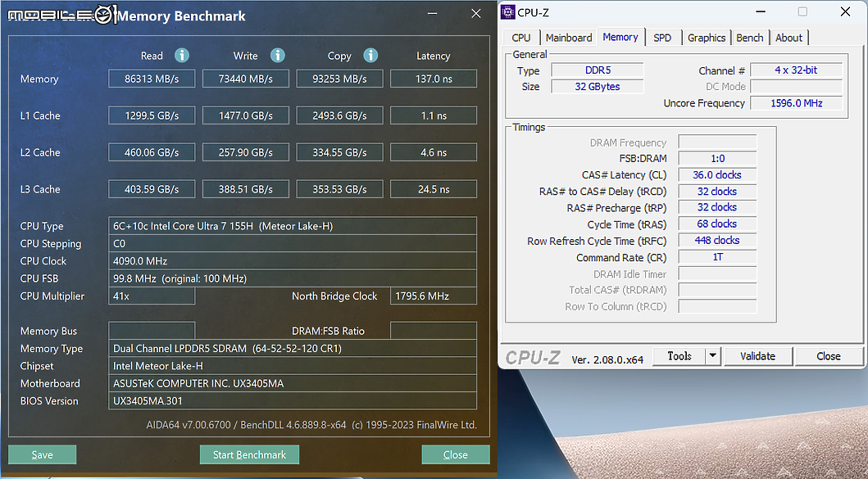Screen dimensions: 868x479
Task: Click the tRFC value 448 clocks
Action: [717, 241]
